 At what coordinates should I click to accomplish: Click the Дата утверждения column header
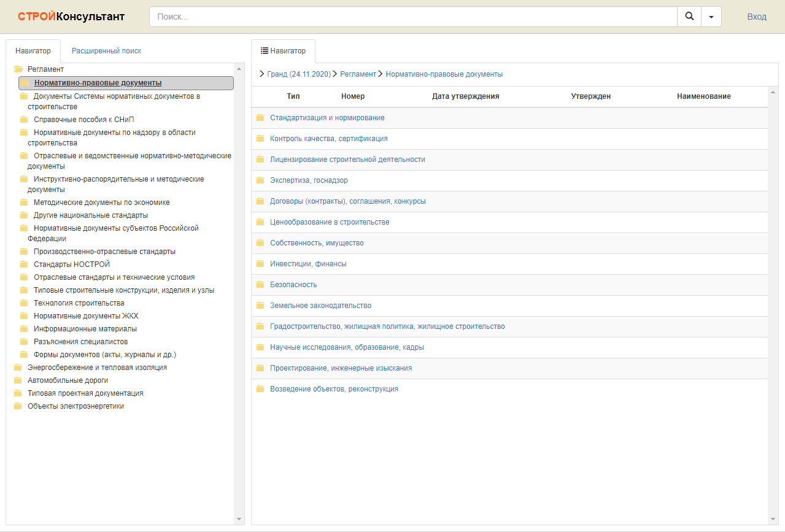click(466, 96)
